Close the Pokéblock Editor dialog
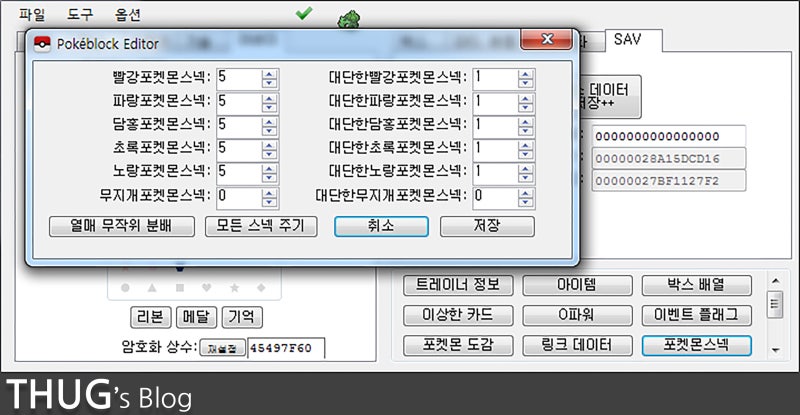Viewport: 800px width, 415px height. pos(546,39)
